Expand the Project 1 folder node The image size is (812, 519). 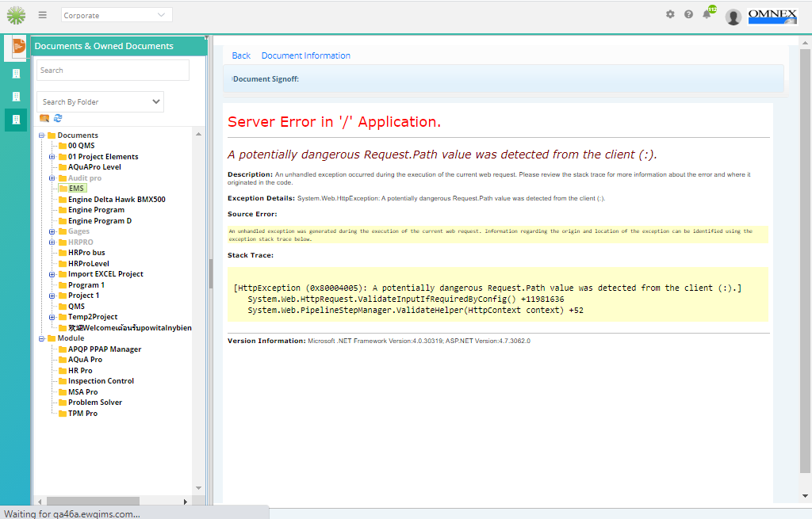(x=52, y=296)
